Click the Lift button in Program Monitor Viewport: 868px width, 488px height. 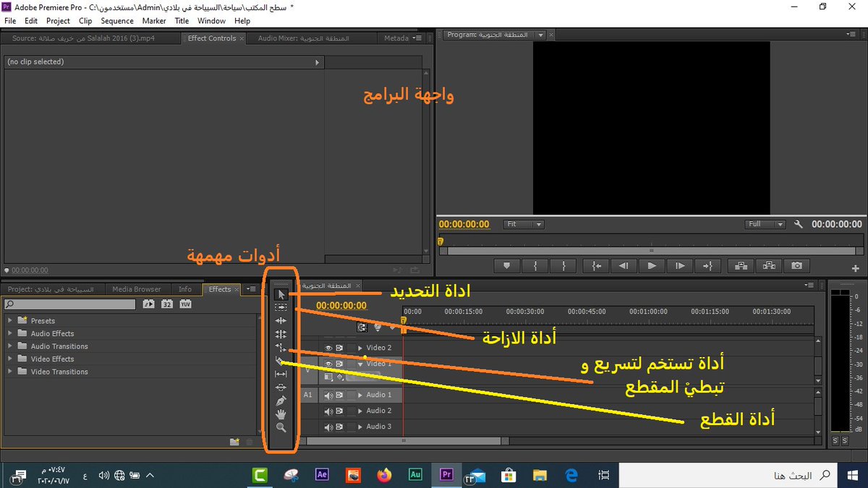740,266
